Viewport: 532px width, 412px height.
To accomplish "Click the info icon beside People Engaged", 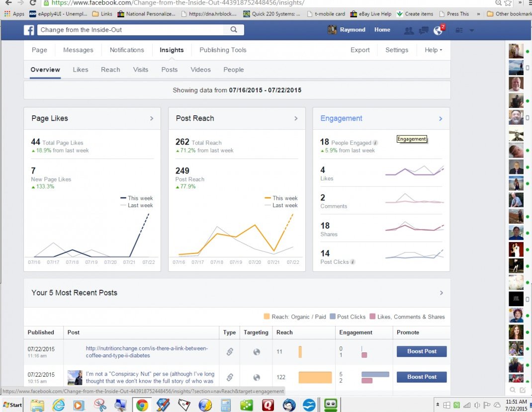I will click(375, 143).
